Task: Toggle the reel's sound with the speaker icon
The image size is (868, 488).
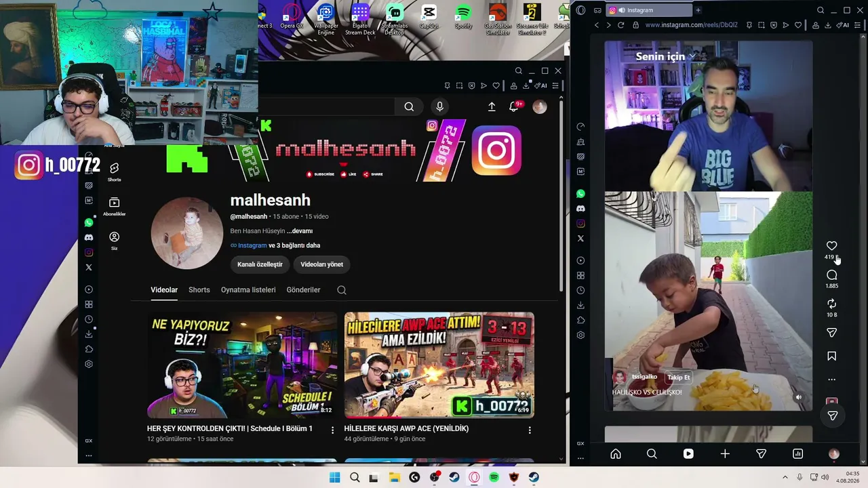Action: tap(798, 398)
